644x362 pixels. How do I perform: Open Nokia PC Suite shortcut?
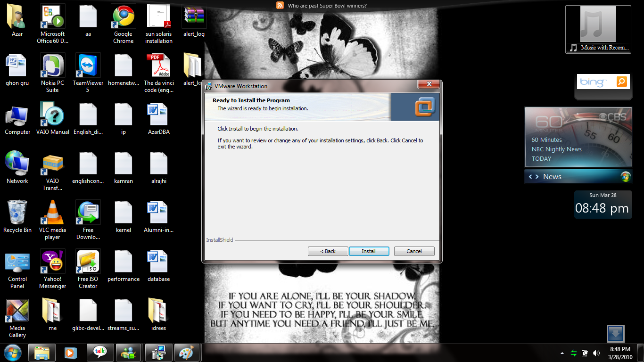point(52,73)
